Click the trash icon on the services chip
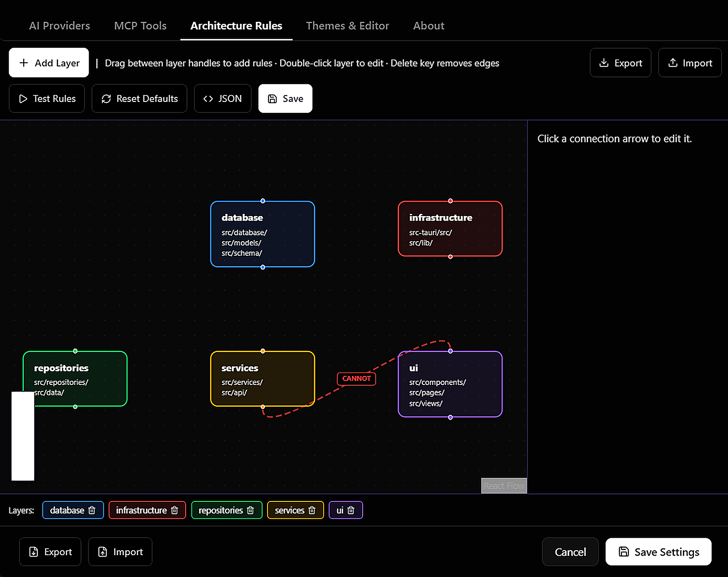 (x=312, y=510)
